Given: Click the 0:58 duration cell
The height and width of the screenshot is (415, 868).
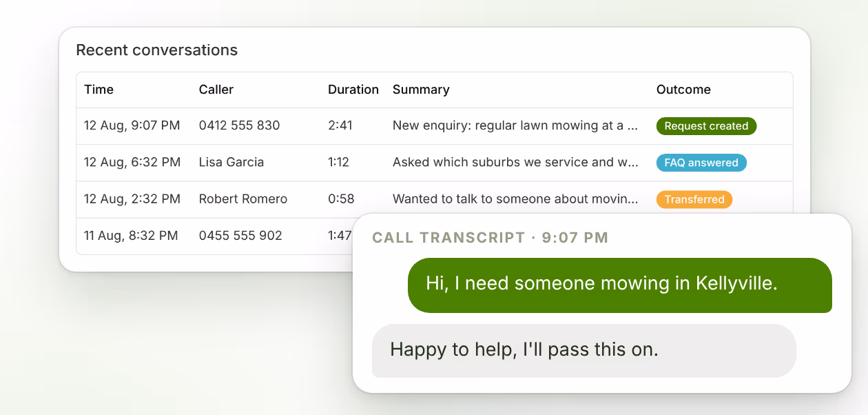Looking at the screenshot, I should click(x=341, y=199).
